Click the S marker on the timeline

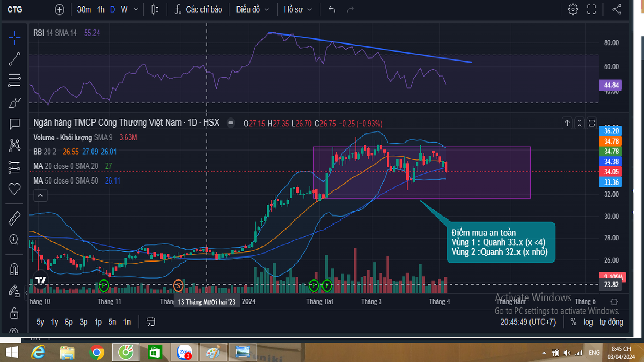pos(178,286)
